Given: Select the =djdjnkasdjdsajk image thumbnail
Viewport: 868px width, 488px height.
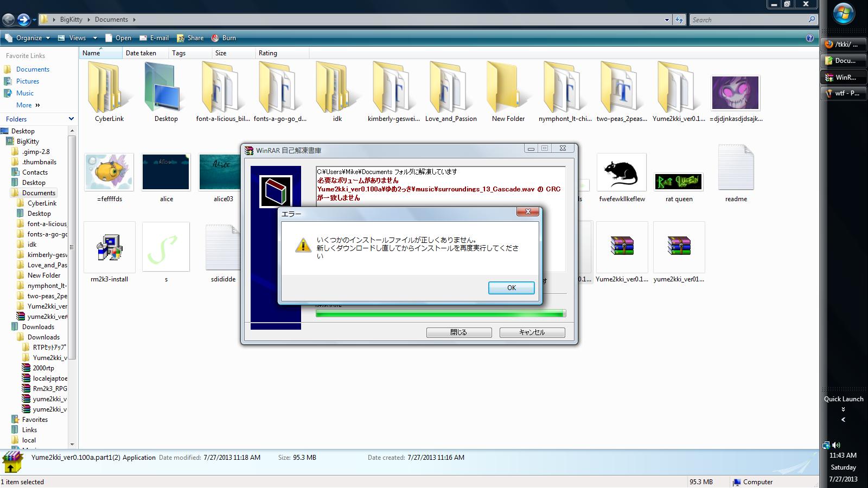Looking at the screenshot, I should point(736,93).
